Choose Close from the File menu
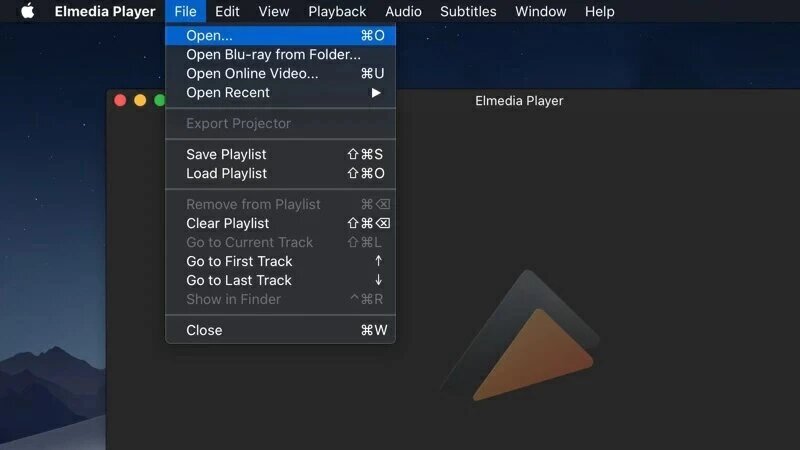 280,330
